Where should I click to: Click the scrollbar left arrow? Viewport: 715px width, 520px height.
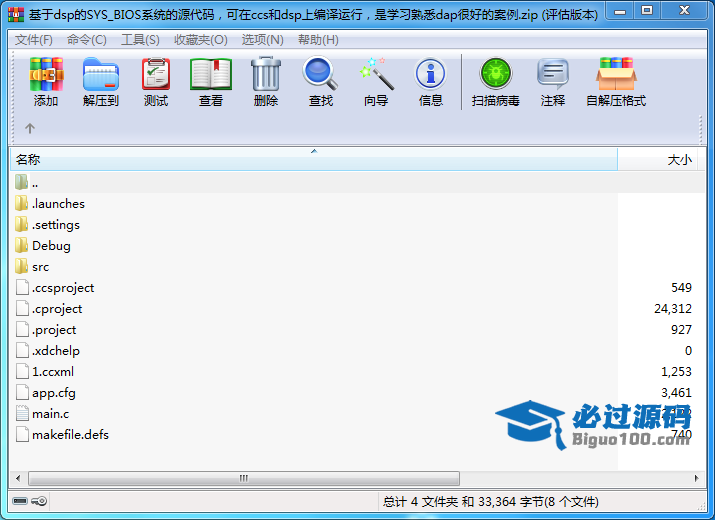pos(18,478)
